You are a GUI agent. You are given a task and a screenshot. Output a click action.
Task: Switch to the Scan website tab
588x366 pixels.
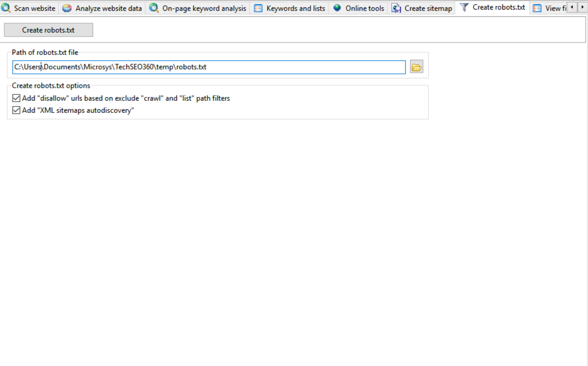click(34, 8)
